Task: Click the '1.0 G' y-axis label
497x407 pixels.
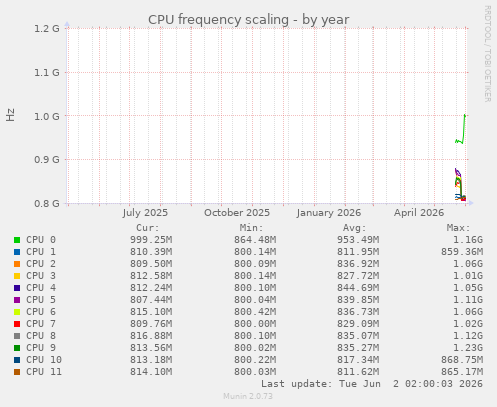Action: [47, 116]
